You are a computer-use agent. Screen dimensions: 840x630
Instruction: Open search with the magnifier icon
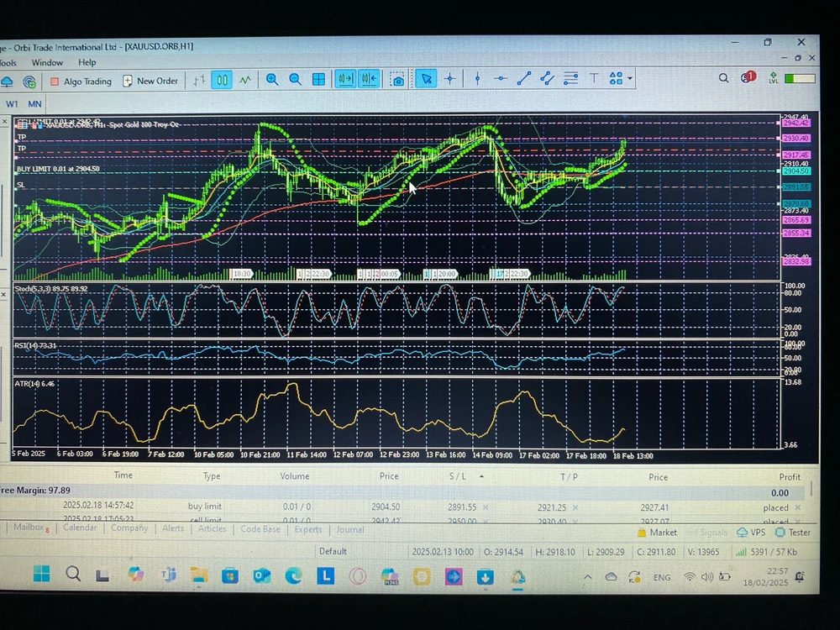pos(723,78)
